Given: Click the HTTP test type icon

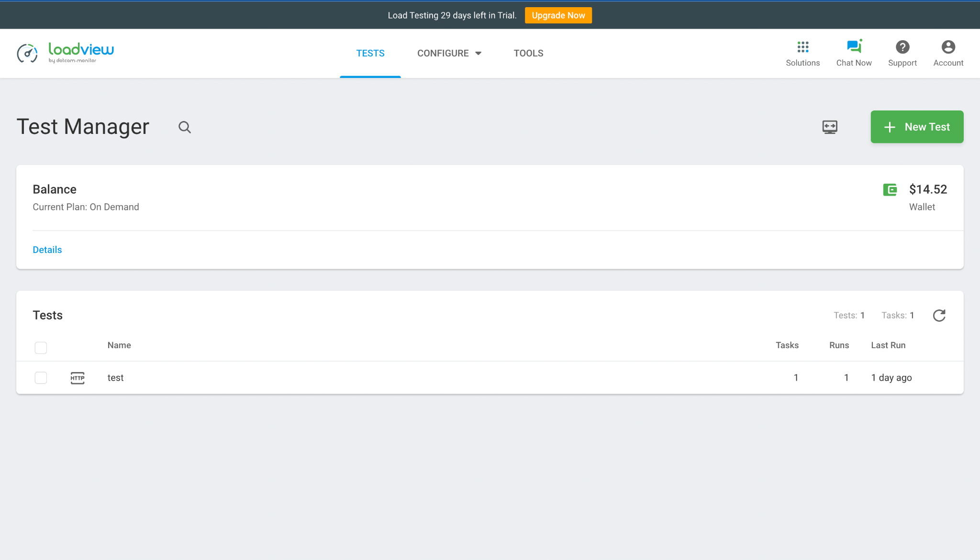Looking at the screenshot, I should point(77,377).
